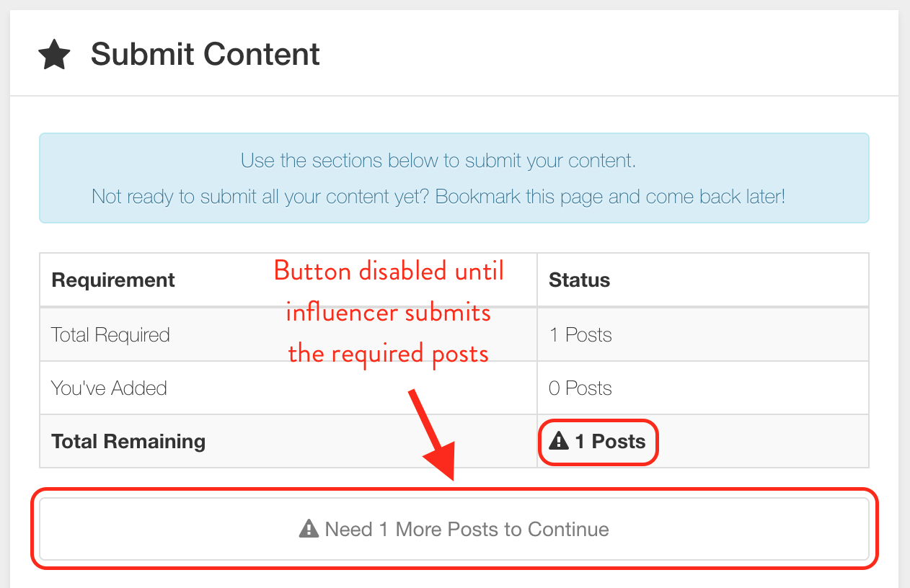Screen dimensions: 910x588
Task: Click the 1 Posts value for Total Required
Action: (580, 335)
